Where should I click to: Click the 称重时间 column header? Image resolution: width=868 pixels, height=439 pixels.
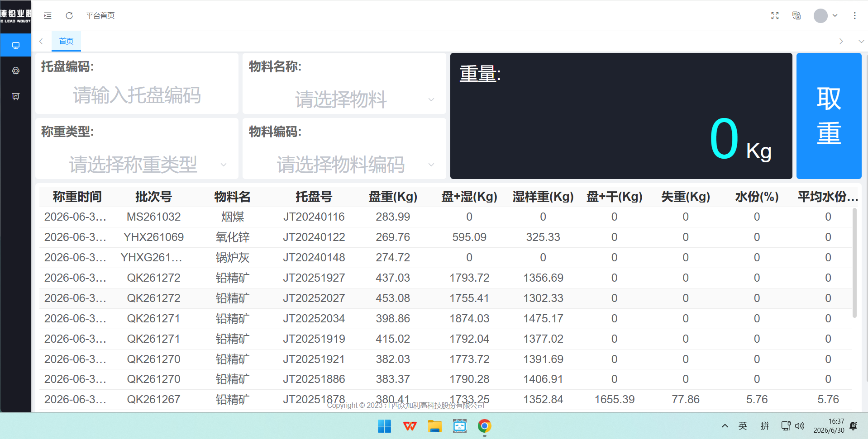(77, 197)
